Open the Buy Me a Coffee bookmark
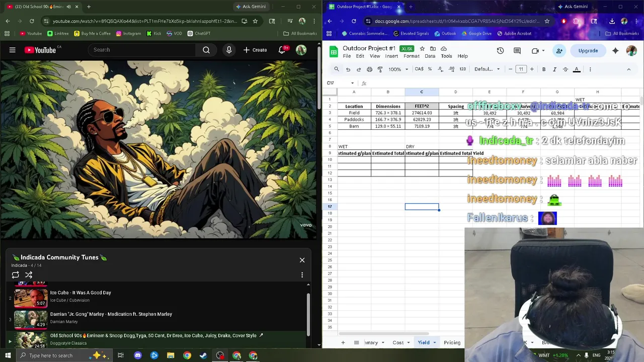Image resolution: width=644 pixels, height=362 pixels. [92, 34]
